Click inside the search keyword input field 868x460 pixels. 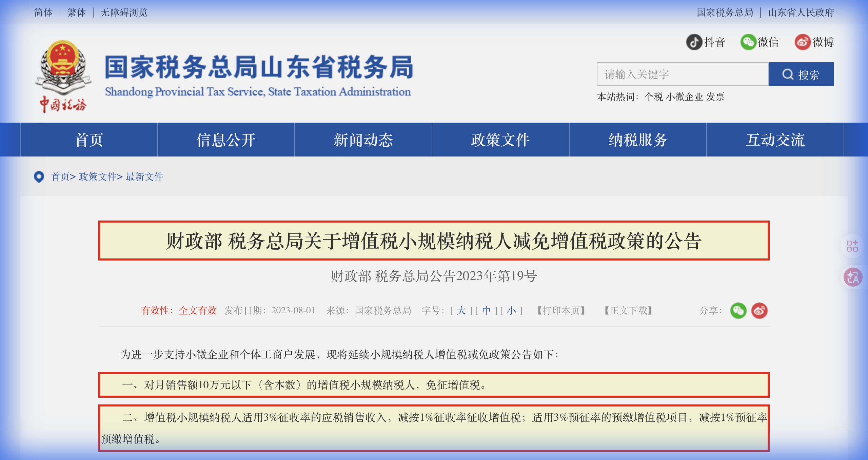682,75
